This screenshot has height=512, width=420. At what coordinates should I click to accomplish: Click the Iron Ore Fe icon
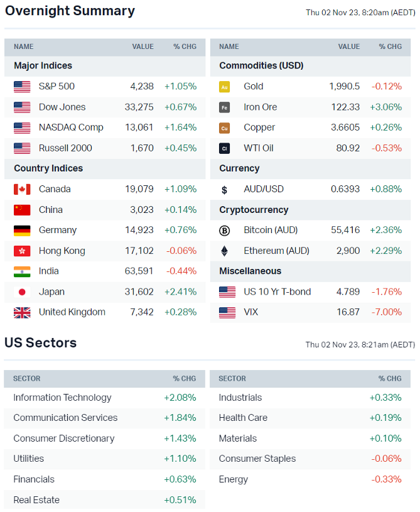pyautogui.click(x=224, y=107)
